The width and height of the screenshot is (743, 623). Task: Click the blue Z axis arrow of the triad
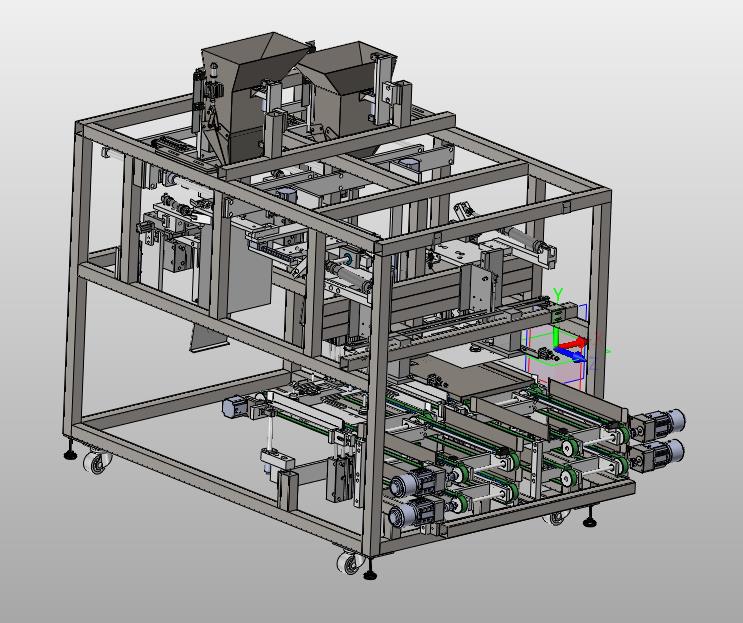[x=572, y=355]
